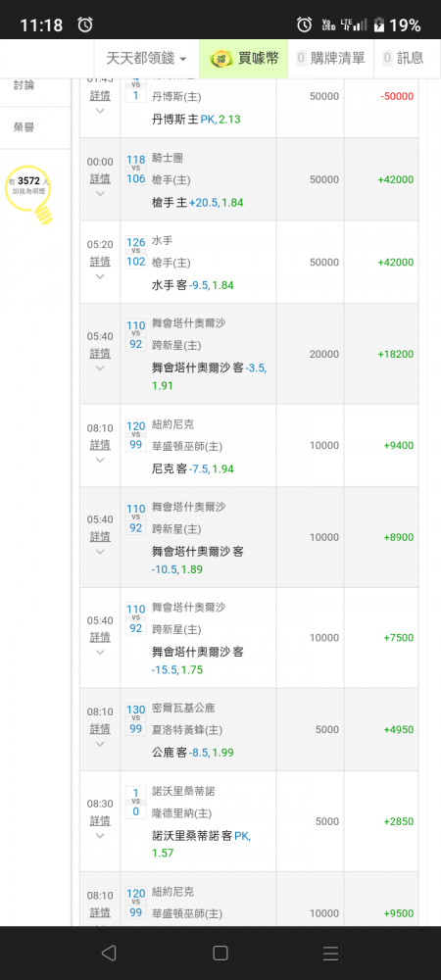Screen dimensions: 441x980
Task: Open 詳情 link for 08:30 諾沃里桑蒂諾 match
Action: [x=100, y=820]
